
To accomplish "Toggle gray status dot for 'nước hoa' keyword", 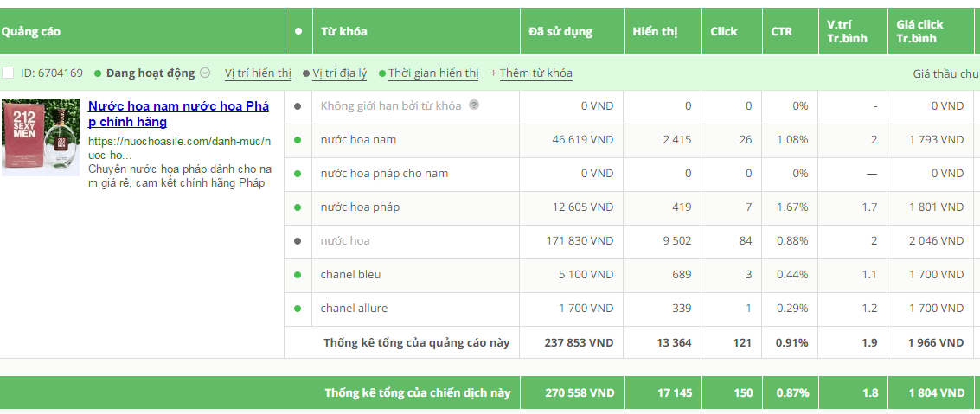I will (x=298, y=241).
